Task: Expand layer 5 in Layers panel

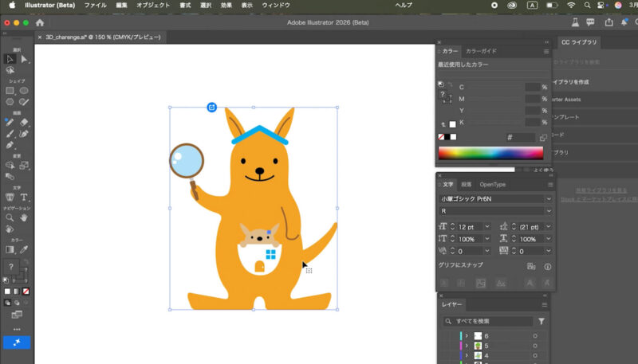Action: 467,346
